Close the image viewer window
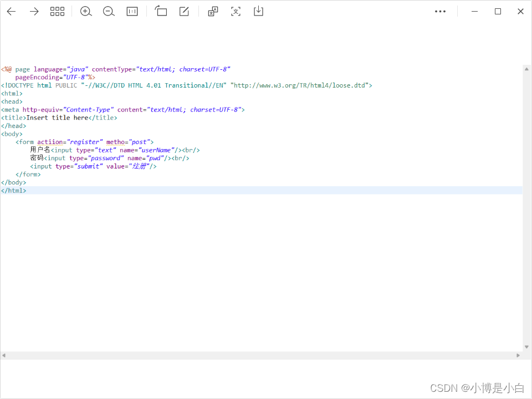The image size is (532, 399). click(x=520, y=12)
